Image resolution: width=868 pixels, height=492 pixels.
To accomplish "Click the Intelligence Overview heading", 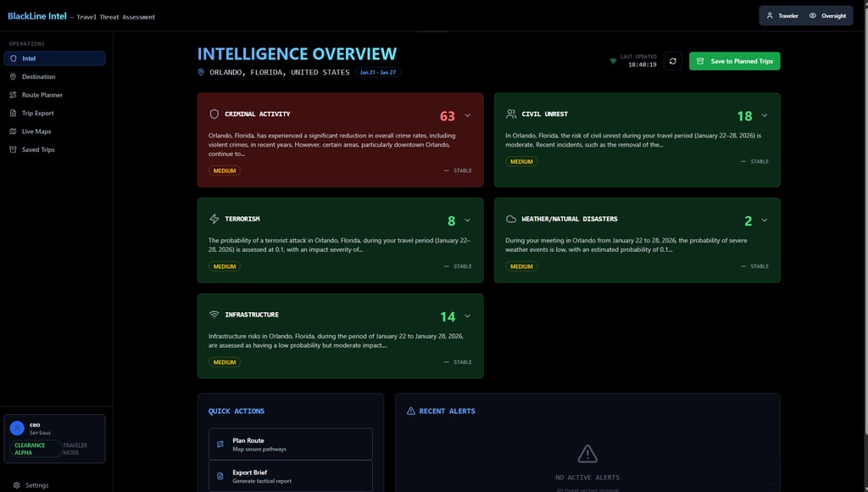I will [298, 53].
